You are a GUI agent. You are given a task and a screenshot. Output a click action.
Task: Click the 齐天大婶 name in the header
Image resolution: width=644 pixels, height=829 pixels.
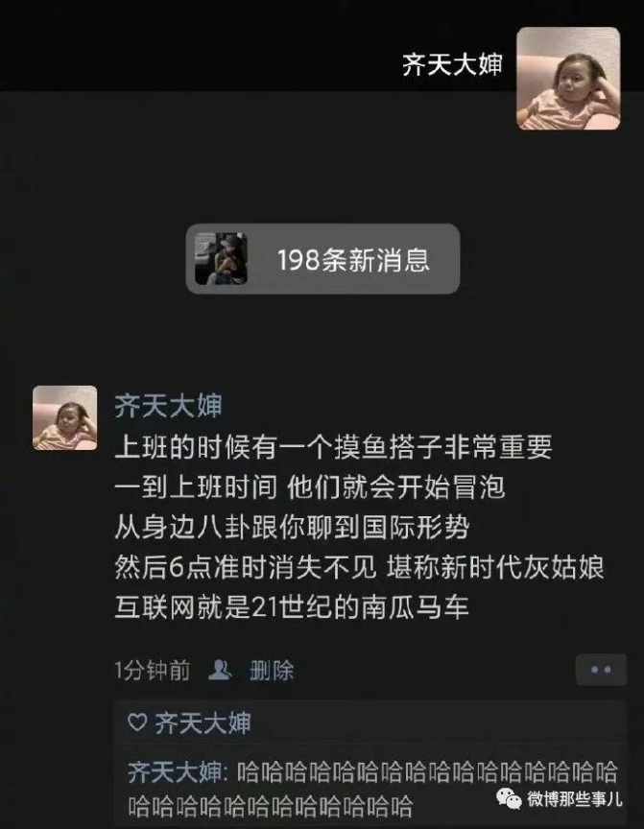(x=452, y=64)
